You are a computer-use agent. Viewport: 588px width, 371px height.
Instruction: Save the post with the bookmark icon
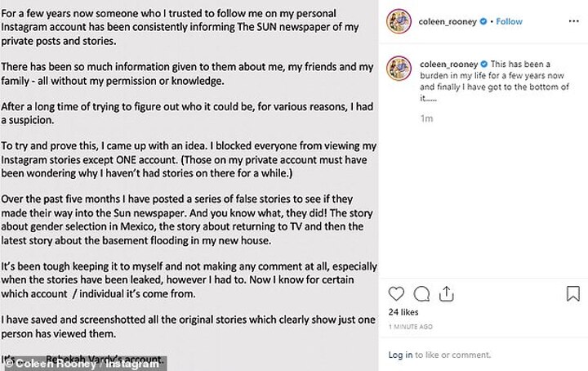[x=571, y=293]
